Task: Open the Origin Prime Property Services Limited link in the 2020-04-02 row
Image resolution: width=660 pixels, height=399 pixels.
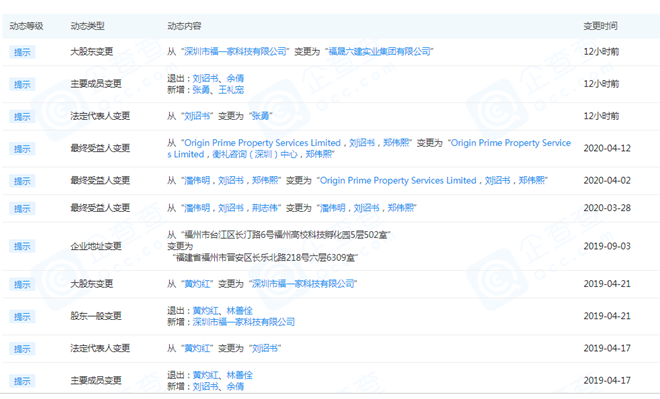Action: [x=398, y=181]
